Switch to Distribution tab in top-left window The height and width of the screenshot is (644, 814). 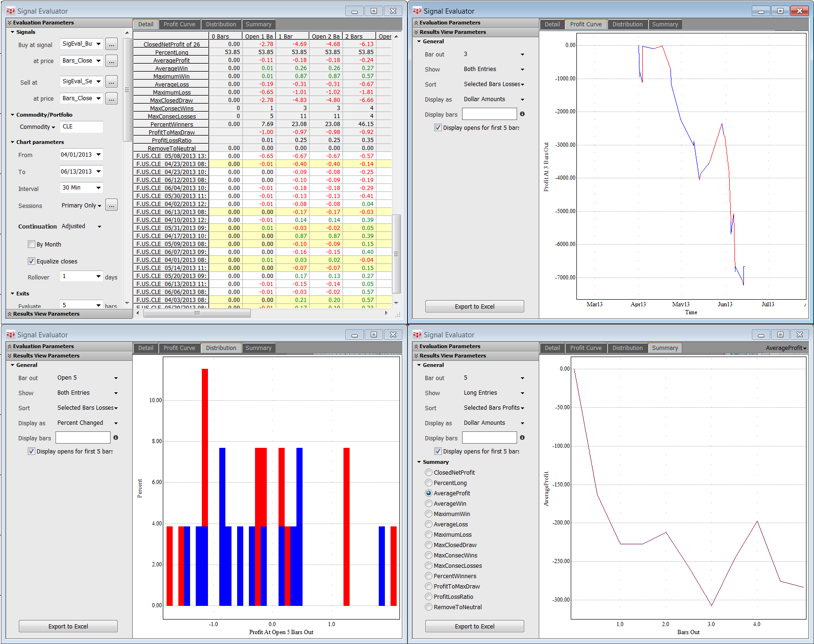pos(221,24)
